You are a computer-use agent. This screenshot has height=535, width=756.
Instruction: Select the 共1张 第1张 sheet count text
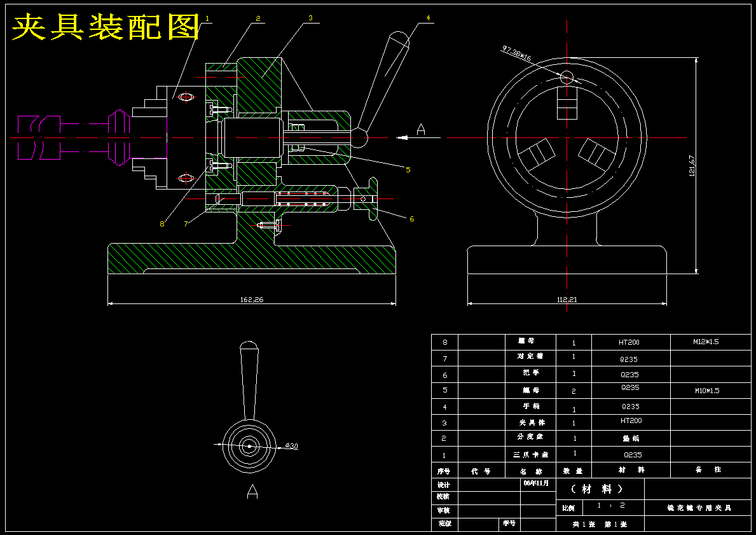click(x=600, y=524)
